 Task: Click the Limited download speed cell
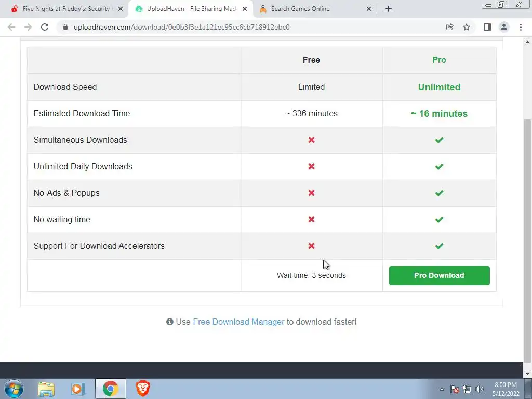(311, 87)
